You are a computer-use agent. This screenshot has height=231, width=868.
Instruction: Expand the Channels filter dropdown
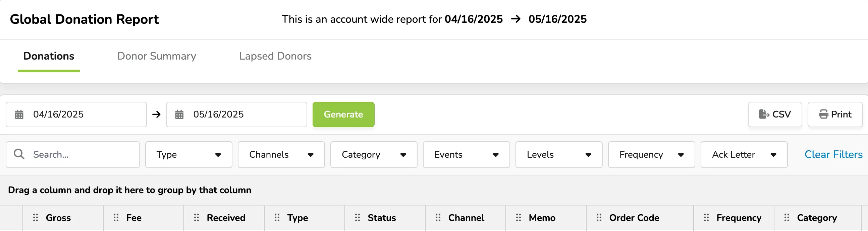(x=281, y=155)
